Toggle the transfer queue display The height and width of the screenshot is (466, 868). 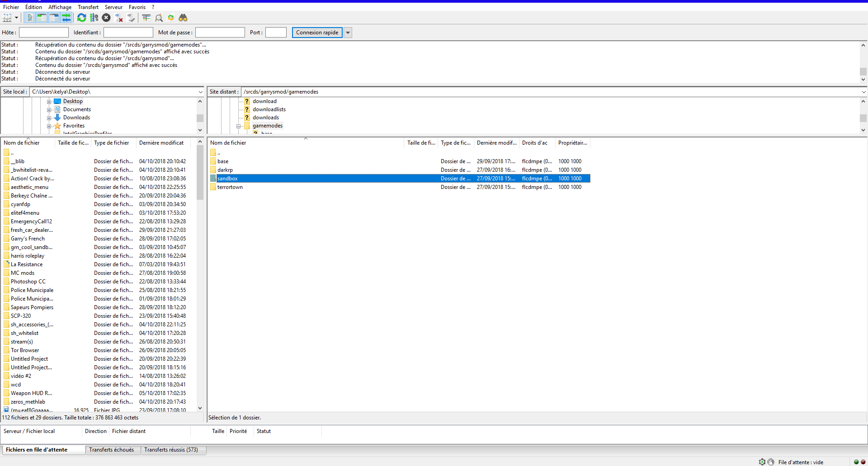(66, 18)
